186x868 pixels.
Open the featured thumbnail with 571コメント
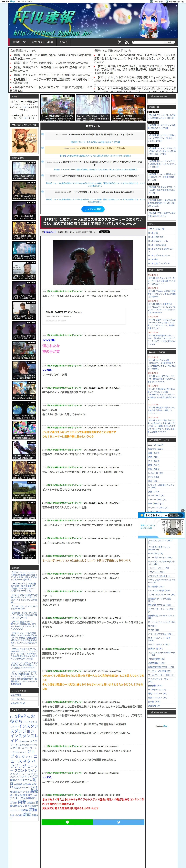pos(128,107)
